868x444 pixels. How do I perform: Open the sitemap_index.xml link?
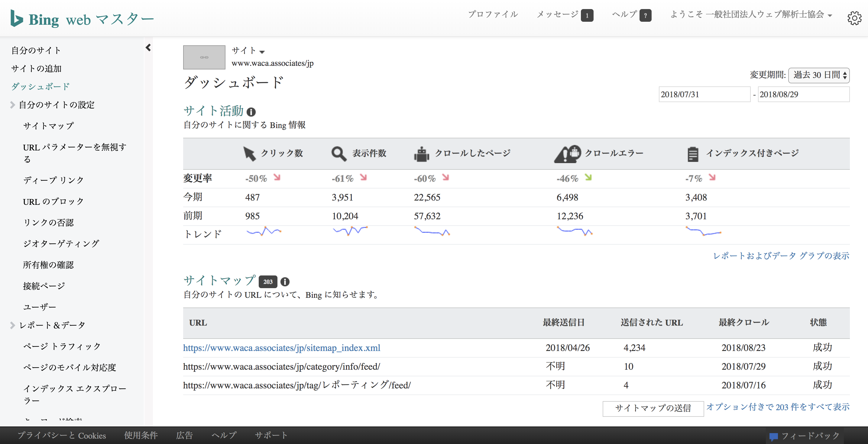pos(282,348)
